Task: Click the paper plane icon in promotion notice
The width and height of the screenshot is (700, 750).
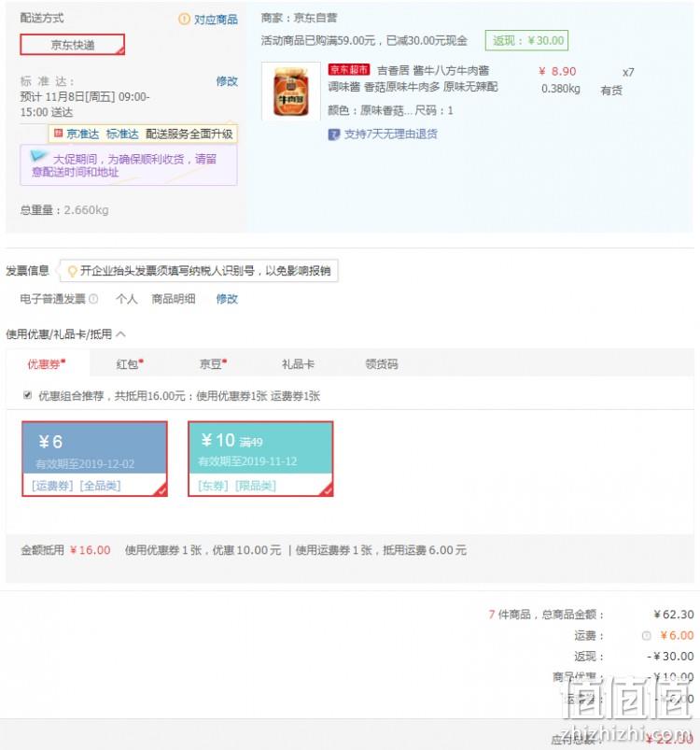Action: click(x=38, y=155)
